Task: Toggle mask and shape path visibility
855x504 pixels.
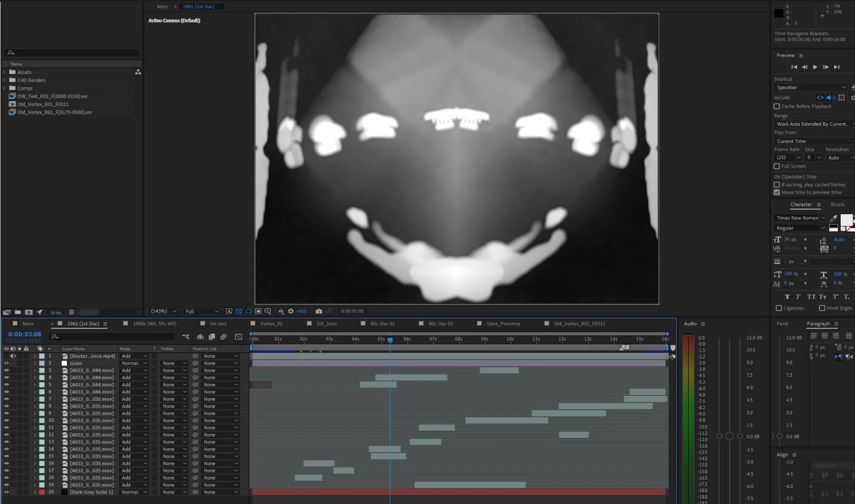Action: point(248,311)
